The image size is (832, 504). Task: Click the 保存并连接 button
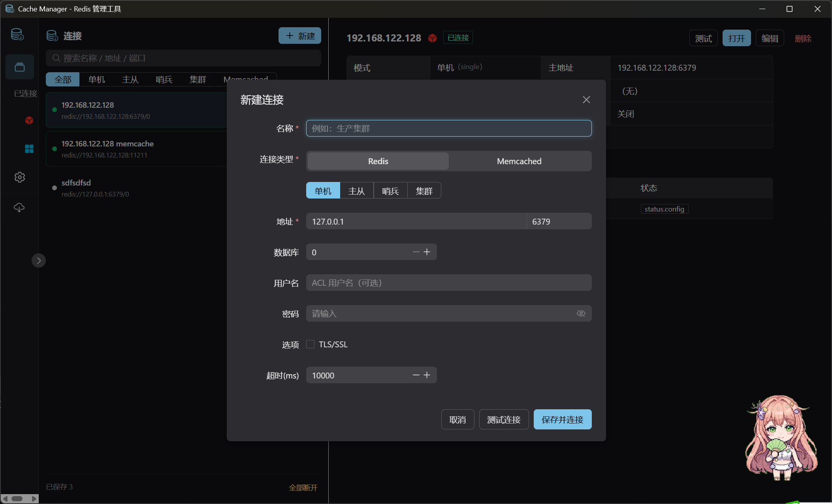click(563, 420)
